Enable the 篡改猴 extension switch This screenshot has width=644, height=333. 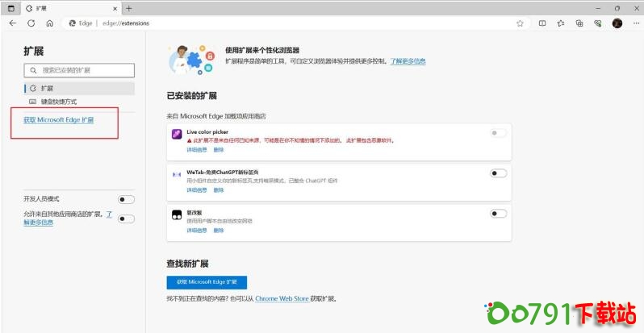(498, 213)
